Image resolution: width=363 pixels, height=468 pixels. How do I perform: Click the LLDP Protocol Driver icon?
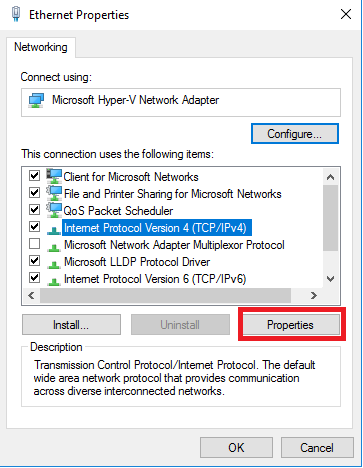click(x=54, y=264)
